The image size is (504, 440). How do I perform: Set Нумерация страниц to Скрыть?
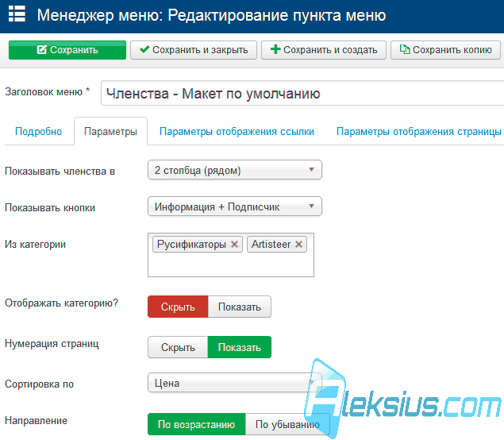click(x=178, y=347)
